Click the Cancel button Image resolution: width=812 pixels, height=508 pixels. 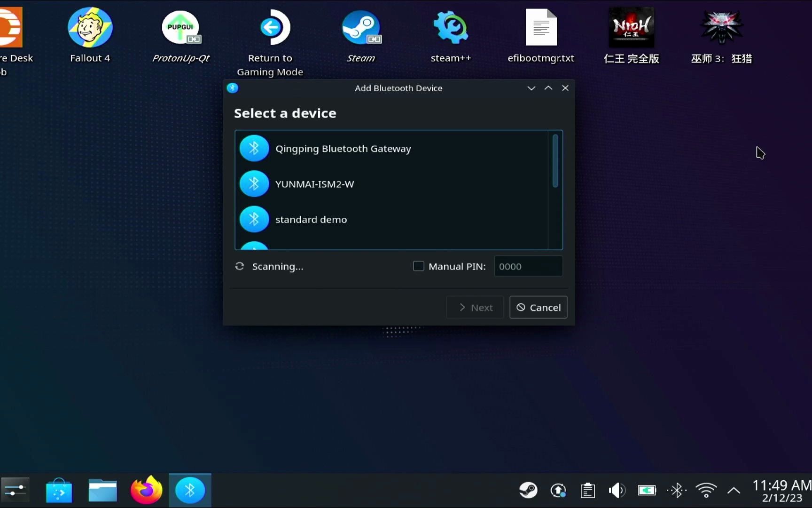(539, 307)
